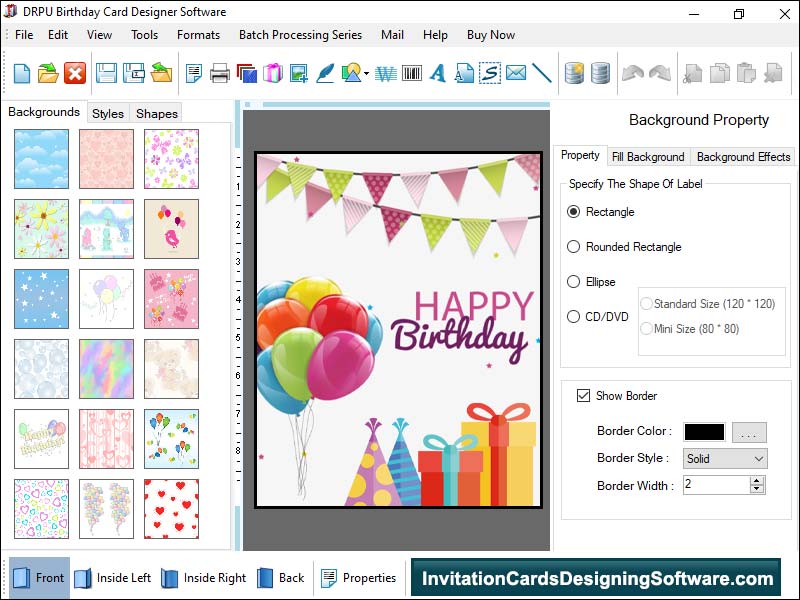
Task: Open border color picker with ellipsis button
Action: pos(749,432)
